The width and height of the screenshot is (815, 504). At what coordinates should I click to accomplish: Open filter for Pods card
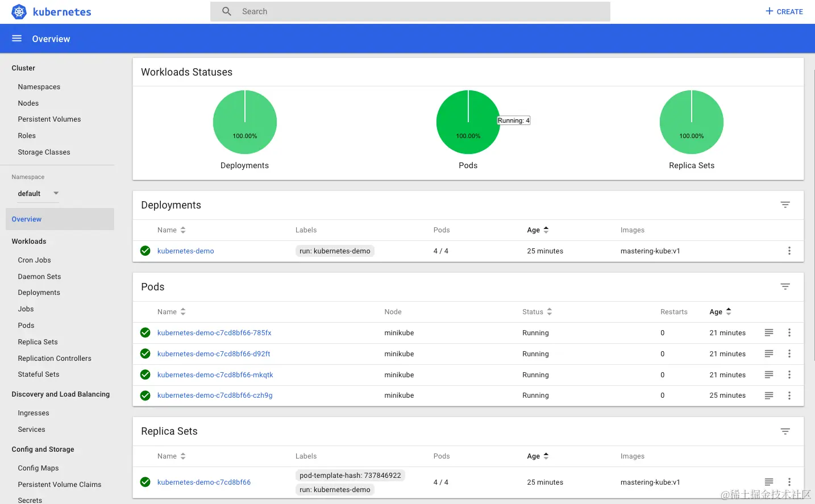785,286
